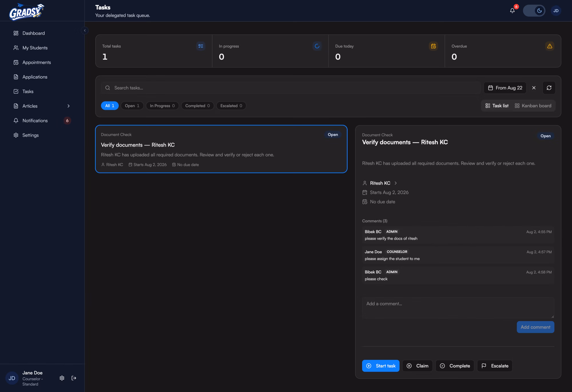
Task: Clear the date filter with X
Action: [534, 88]
